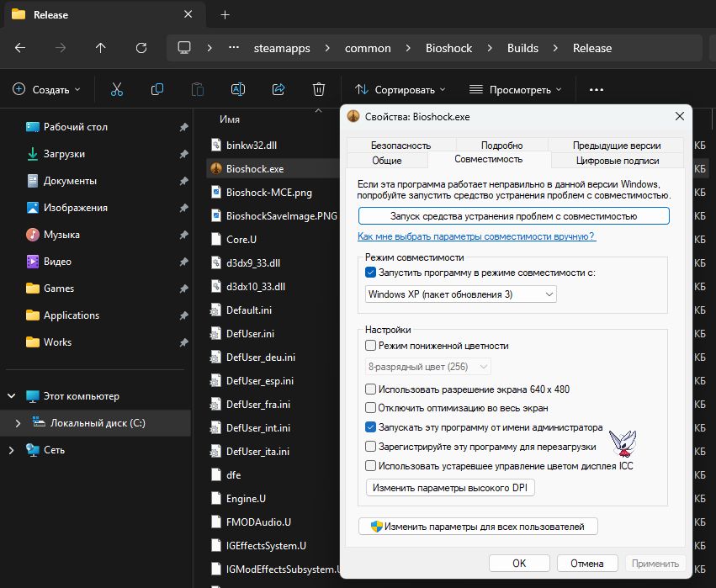Switch to Безопасность (Security) tab
The image size is (716, 588).
click(x=401, y=146)
